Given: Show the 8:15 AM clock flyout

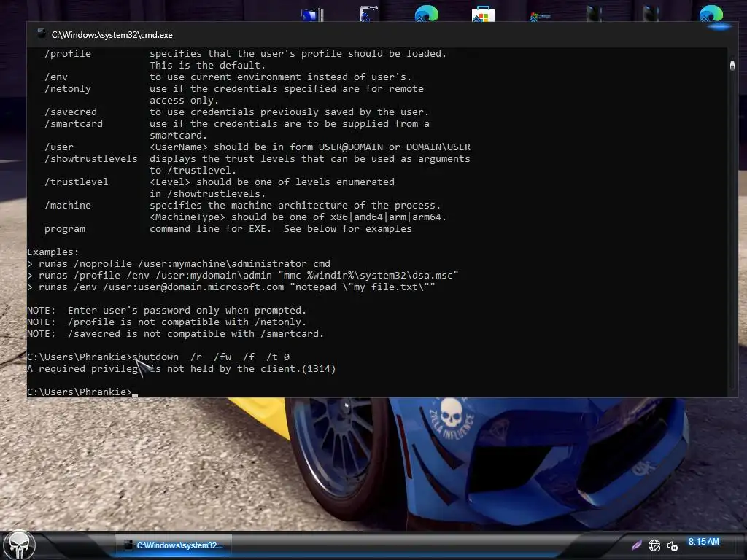Looking at the screenshot, I should 703,542.
